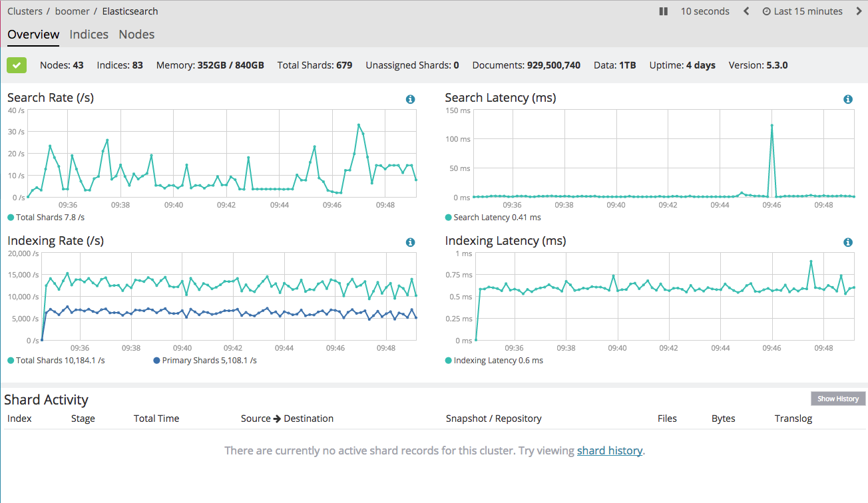Click the Documents: 929,500,740 status
Image resolution: width=868 pixels, height=503 pixels.
pos(527,65)
